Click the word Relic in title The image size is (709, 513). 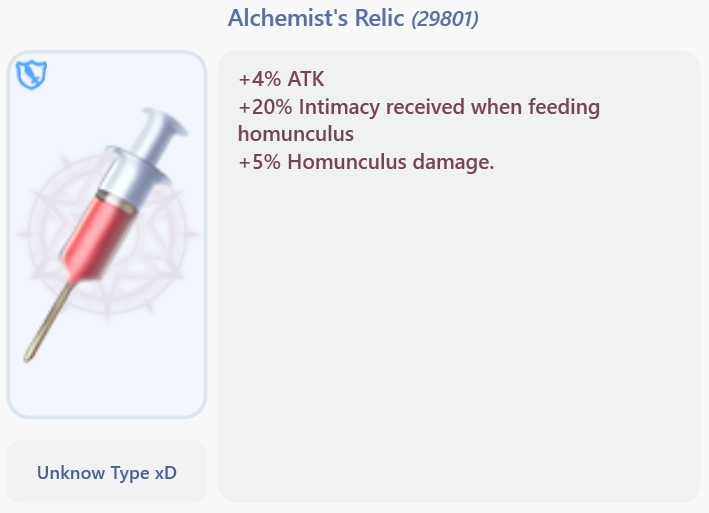[380, 18]
